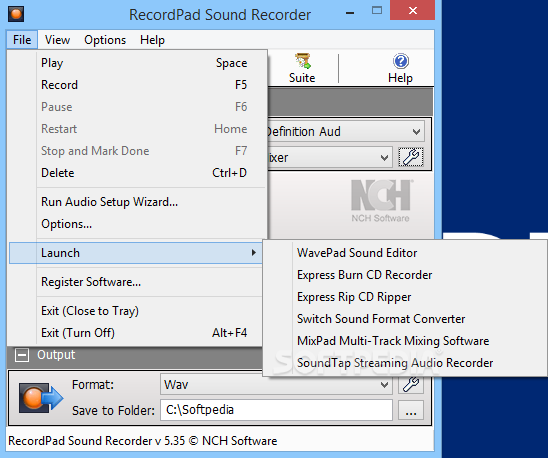Click the RecordPad app icon in title bar
548x458 pixels.
16,14
